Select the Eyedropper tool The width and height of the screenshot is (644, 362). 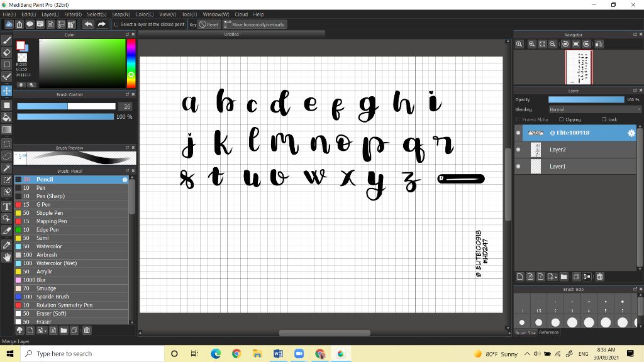coord(6,245)
